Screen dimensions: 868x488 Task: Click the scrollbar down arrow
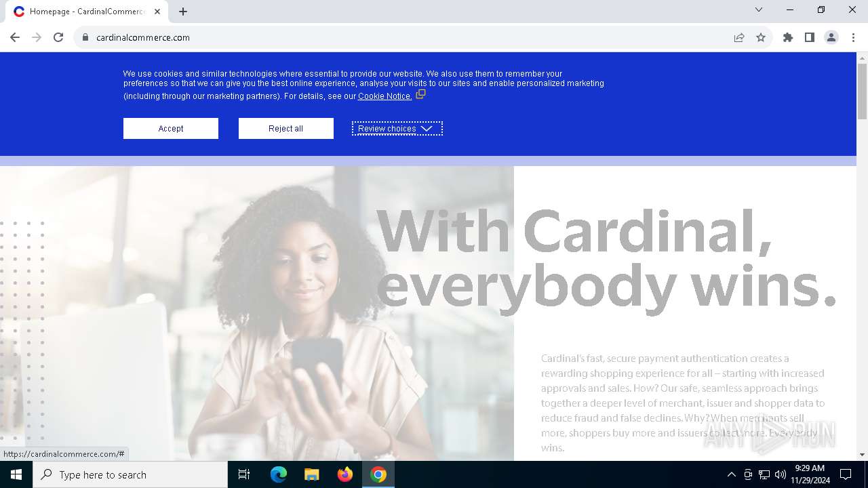click(862, 455)
